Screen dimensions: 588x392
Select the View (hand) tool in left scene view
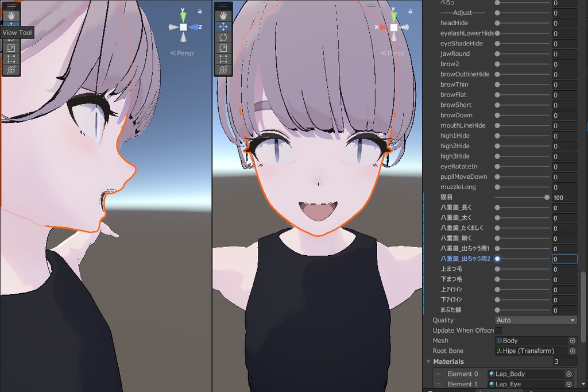point(11,16)
